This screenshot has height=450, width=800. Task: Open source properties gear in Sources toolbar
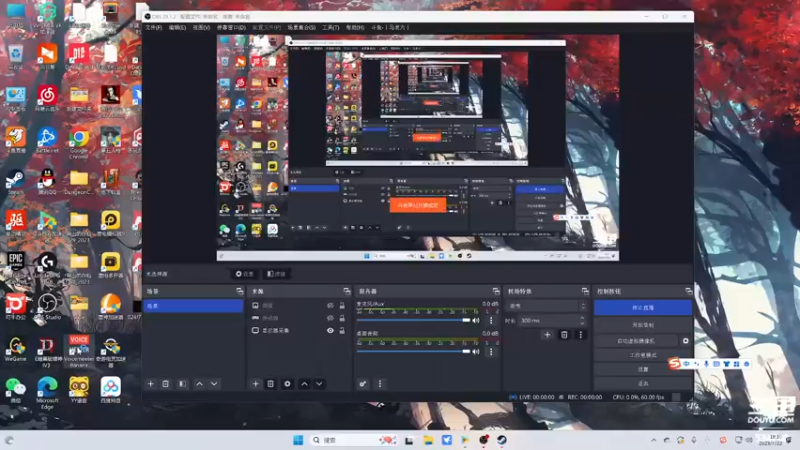[287, 384]
